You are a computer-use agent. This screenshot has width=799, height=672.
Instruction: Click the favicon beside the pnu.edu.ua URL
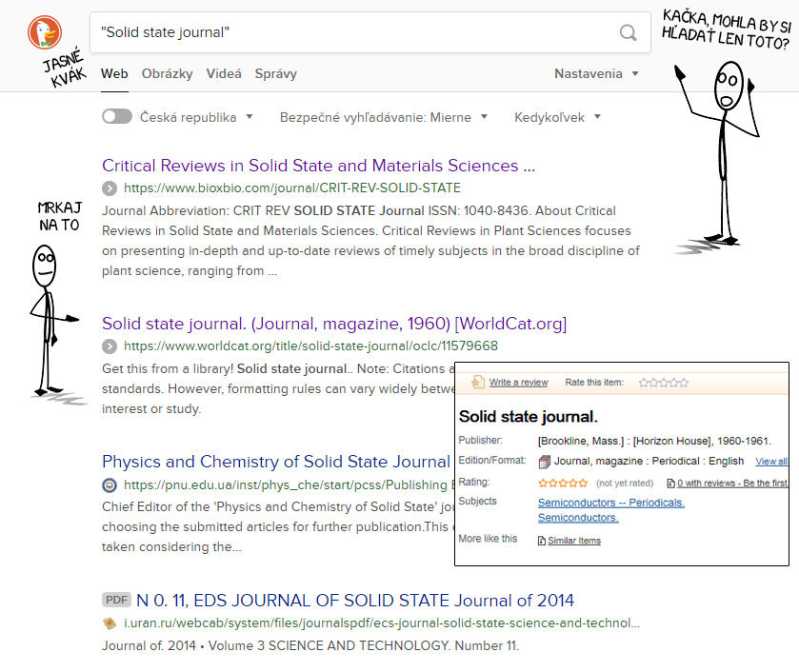click(110, 485)
